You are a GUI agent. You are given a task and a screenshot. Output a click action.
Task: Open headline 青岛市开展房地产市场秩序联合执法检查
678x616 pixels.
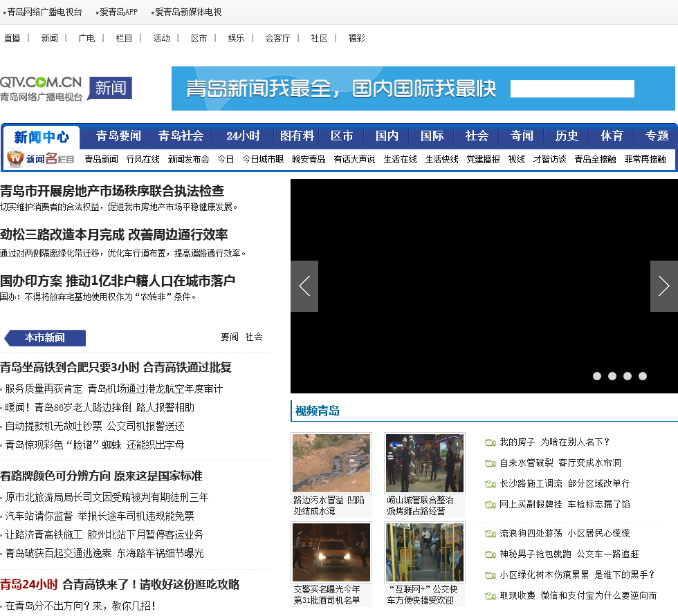coord(112,191)
